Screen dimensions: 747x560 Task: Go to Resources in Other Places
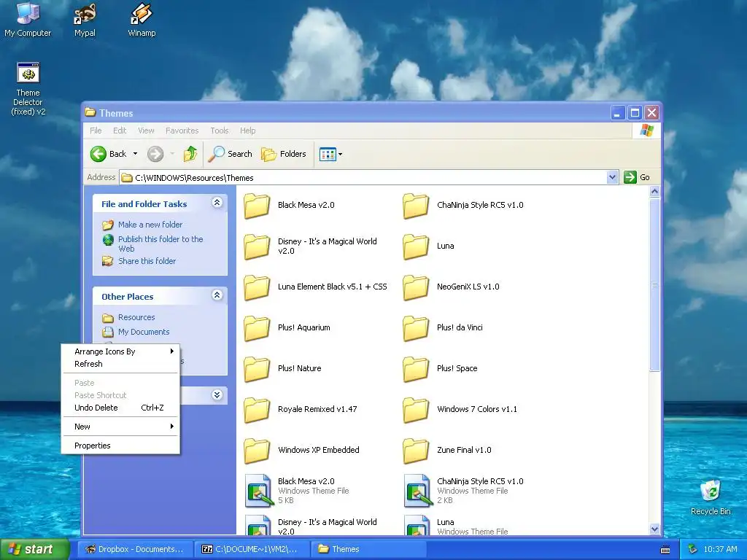pos(136,317)
